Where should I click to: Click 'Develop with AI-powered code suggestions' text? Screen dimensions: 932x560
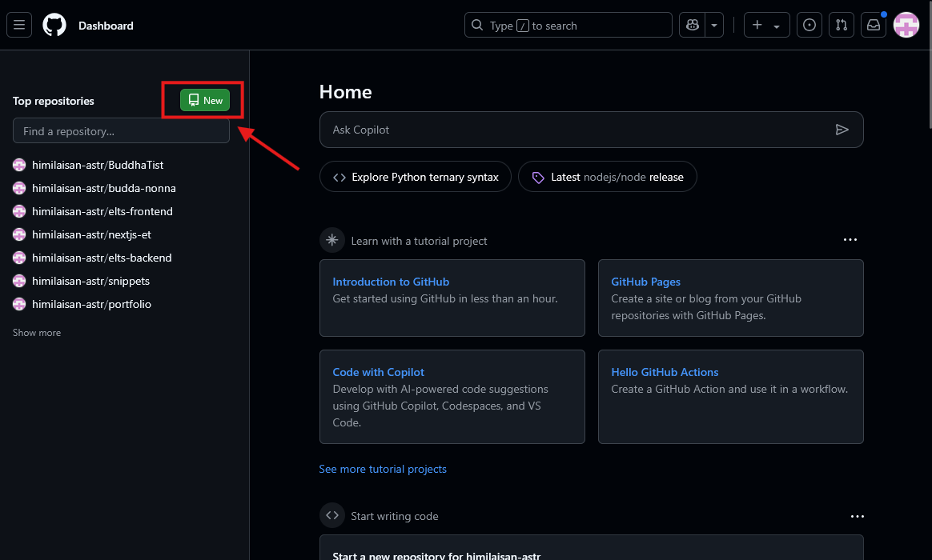(440, 406)
